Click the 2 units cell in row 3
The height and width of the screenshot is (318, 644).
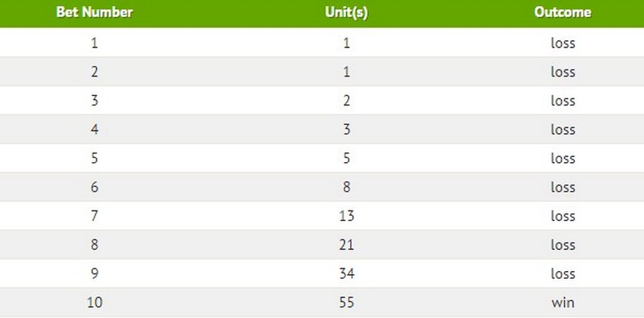tap(347, 101)
